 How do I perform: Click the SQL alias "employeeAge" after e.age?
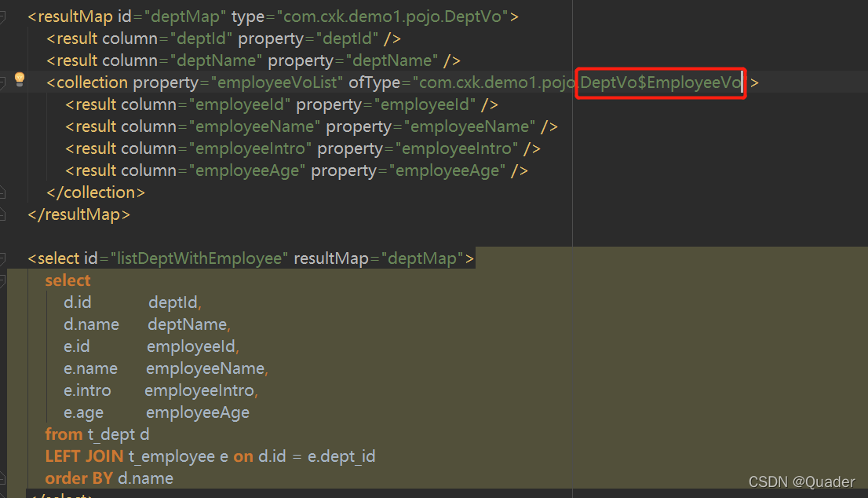(x=198, y=412)
